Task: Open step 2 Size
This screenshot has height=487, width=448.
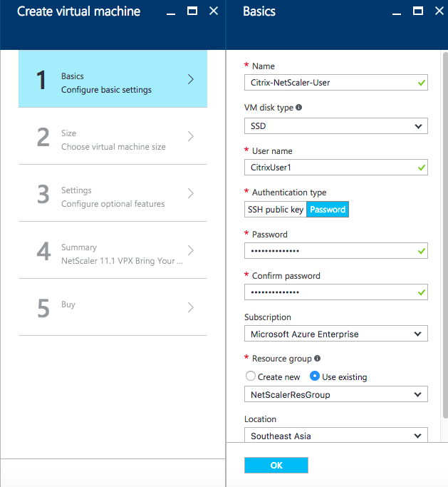Action: coord(113,136)
